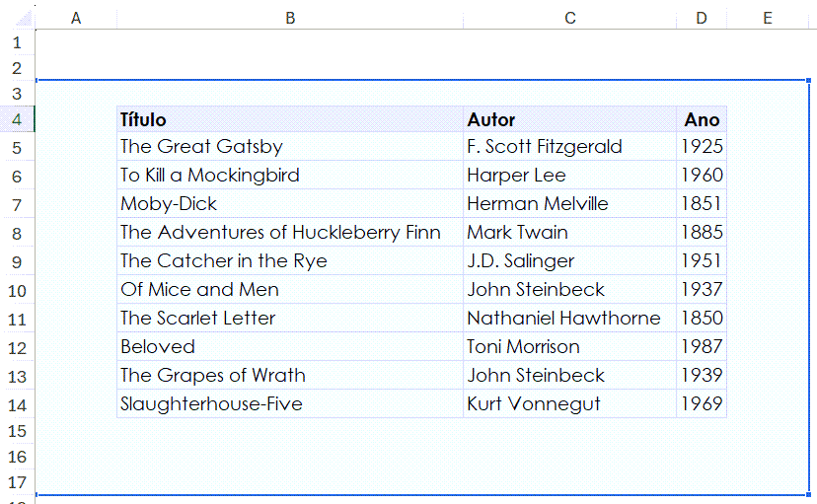Viewport: 817px width, 504px height.
Task: Select column A header
Action: pyautogui.click(x=76, y=19)
